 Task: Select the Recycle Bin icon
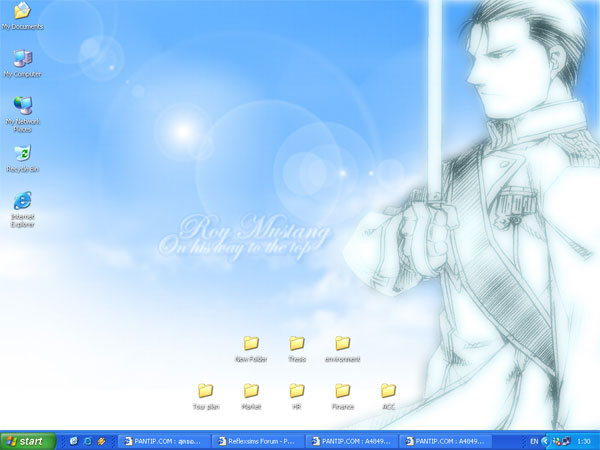coord(23,158)
